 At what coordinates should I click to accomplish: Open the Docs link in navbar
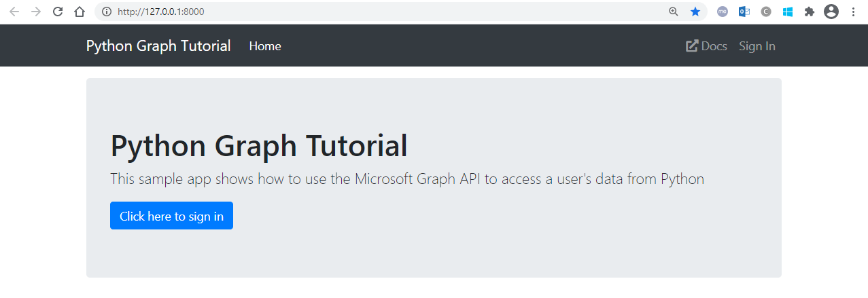point(707,46)
